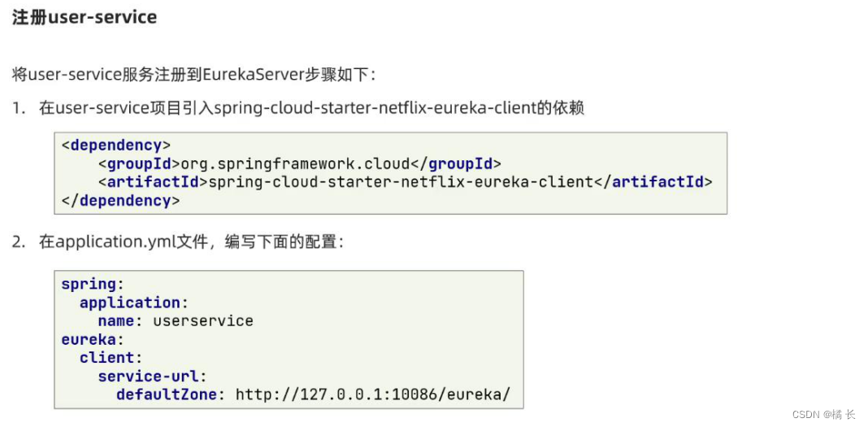This screenshot has height=427, width=868.
Task: Click the closing </artifactId> tag
Action: pyautogui.click(x=653, y=182)
